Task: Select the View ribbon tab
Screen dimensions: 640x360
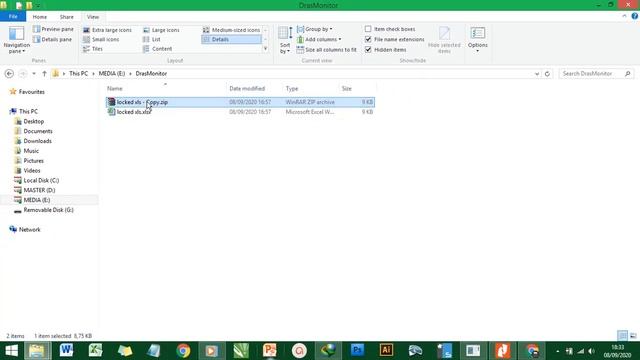Action: [x=93, y=17]
